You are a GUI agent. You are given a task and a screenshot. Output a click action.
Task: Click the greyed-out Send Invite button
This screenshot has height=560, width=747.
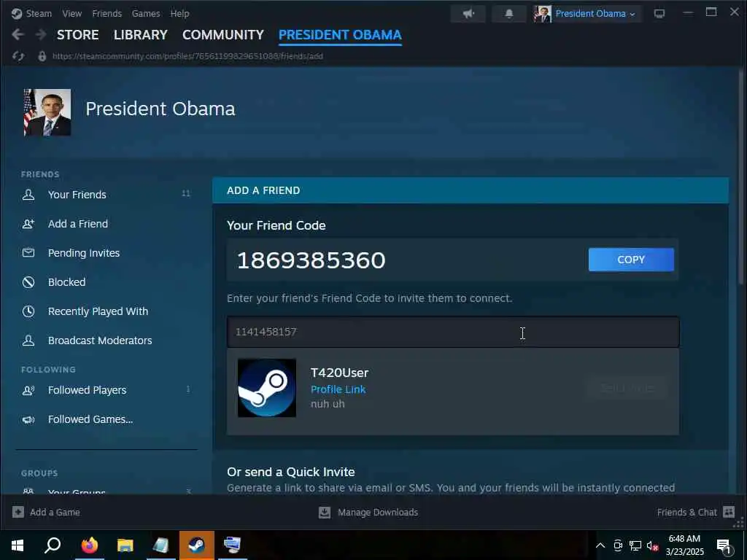[x=627, y=388]
